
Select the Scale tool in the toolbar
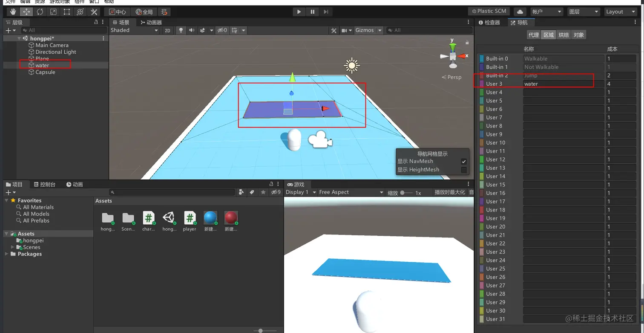[53, 12]
